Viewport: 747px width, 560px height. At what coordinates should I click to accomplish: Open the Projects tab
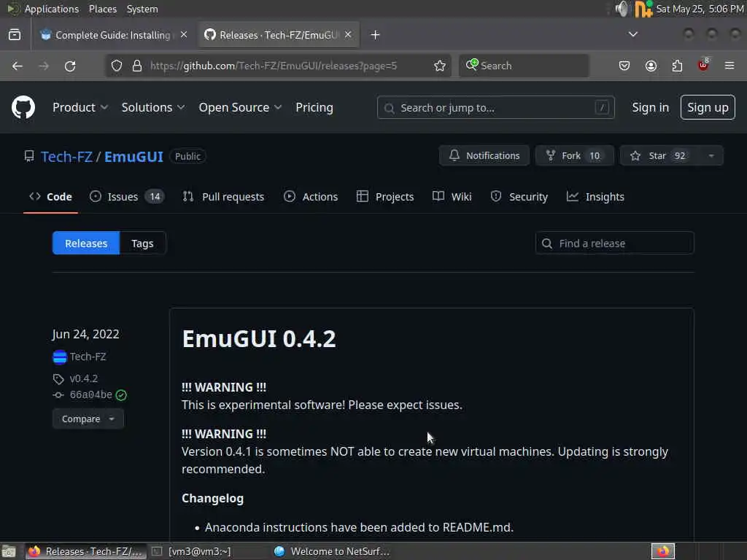[x=385, y=197]
